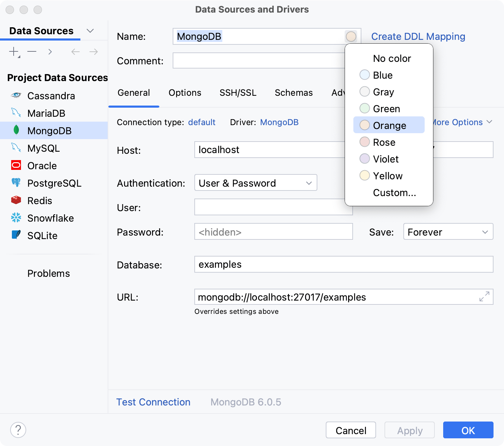Open the SSH/SSL tab
The width and height of the screenshot is (504, 446).
tap(238, 93)
